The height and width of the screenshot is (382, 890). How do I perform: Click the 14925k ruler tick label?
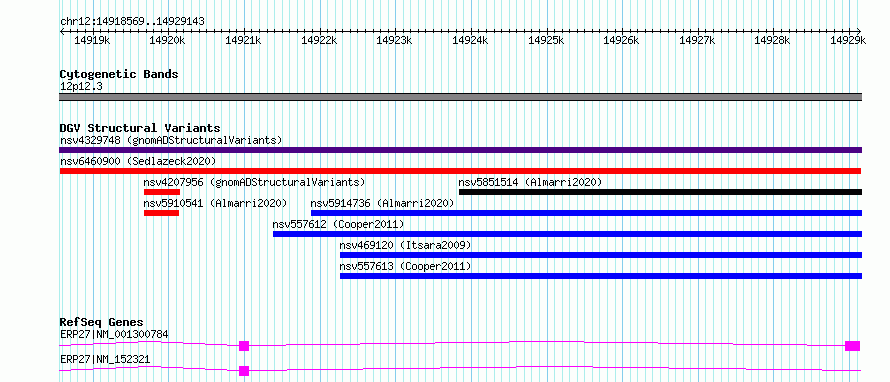(545, 40)
